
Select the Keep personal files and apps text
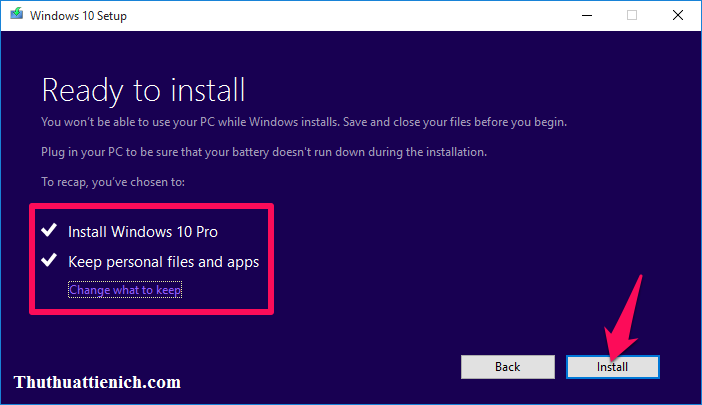pos(163,262)
